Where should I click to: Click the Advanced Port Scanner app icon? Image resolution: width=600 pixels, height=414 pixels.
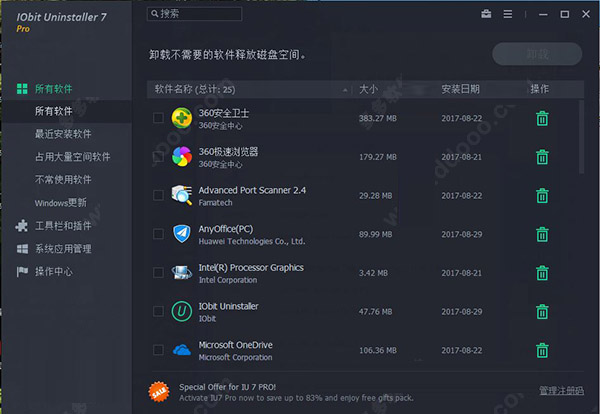coord(181,195)
